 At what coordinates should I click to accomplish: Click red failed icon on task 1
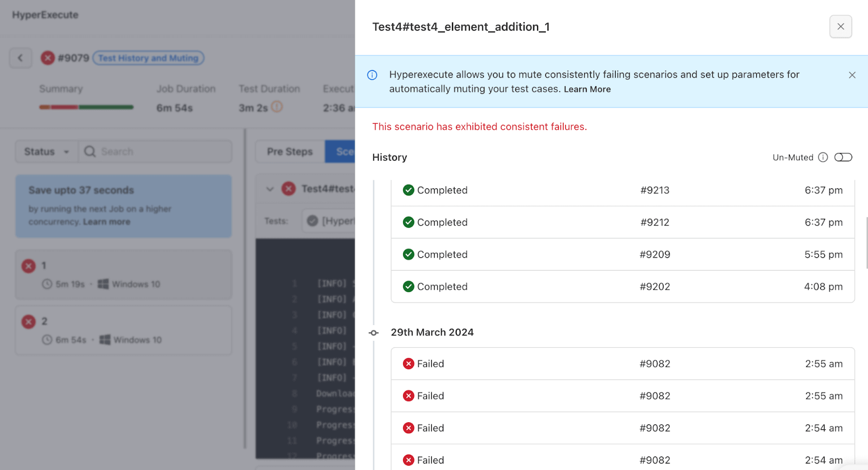28,266
